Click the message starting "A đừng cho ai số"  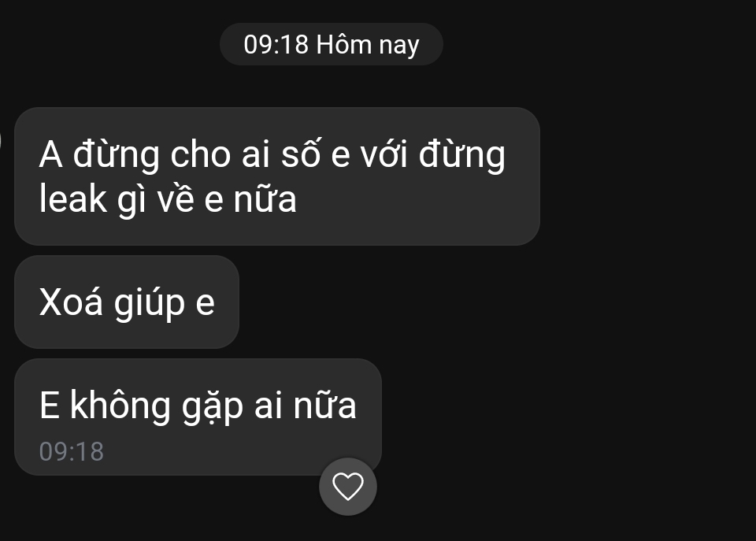click(277, 176)
